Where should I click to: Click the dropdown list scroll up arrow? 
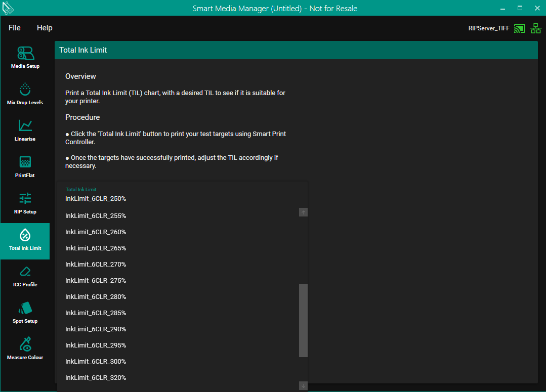pyautogui.click(x=304, y=212)
